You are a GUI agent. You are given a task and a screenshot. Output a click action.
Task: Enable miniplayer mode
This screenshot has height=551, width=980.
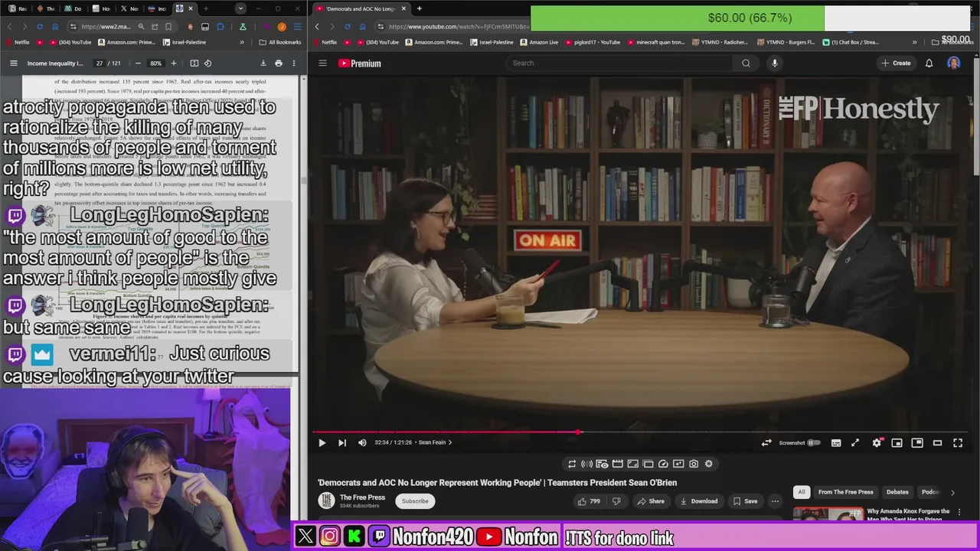(897, 442)
